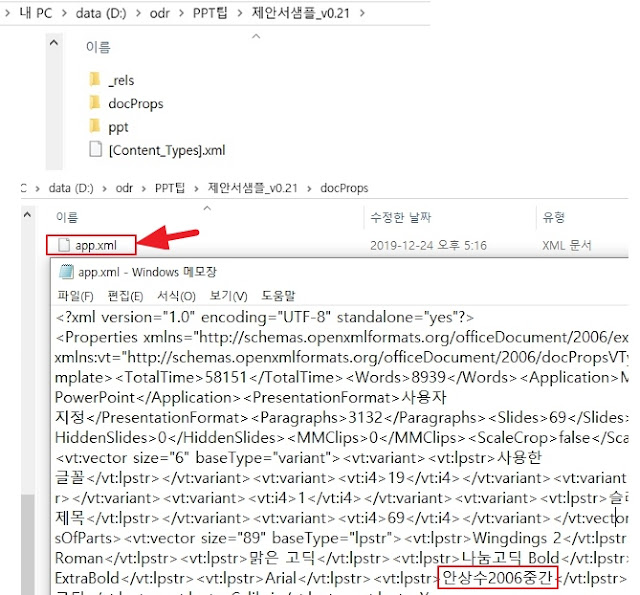The image size is (640, 595).
Task: Expand chevron after 내 PC in top breadcrumb
Action: point(64,13)
